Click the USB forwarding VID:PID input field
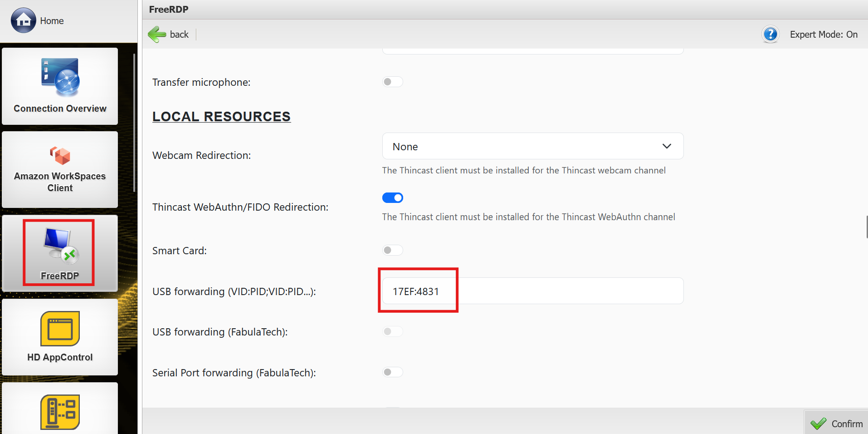This screenshot has height=434, width=868. tap(532, 291)
